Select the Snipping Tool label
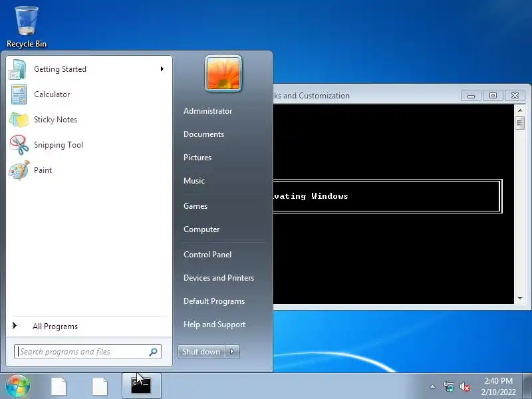 click(59, 145)
